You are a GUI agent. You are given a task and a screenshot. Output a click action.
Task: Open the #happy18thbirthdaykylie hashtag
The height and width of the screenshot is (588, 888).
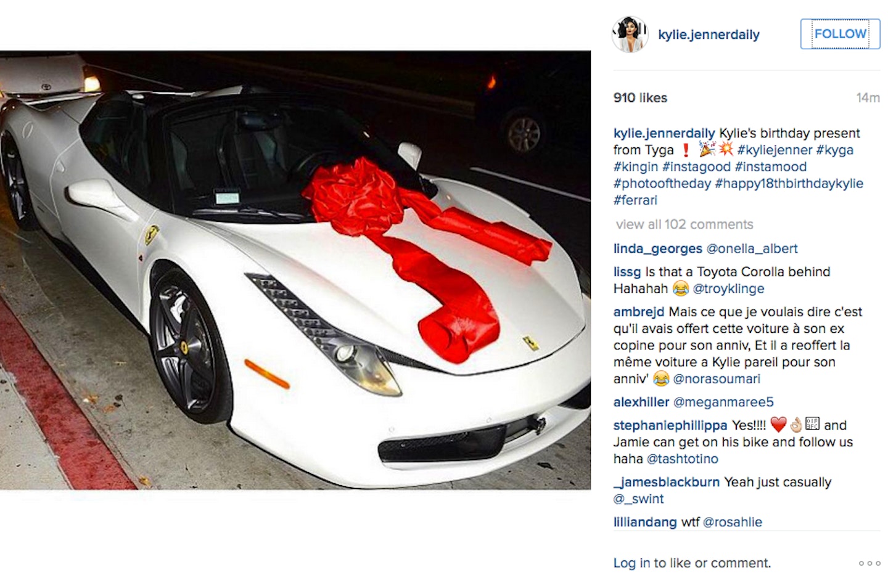click(x=789, y=183)
